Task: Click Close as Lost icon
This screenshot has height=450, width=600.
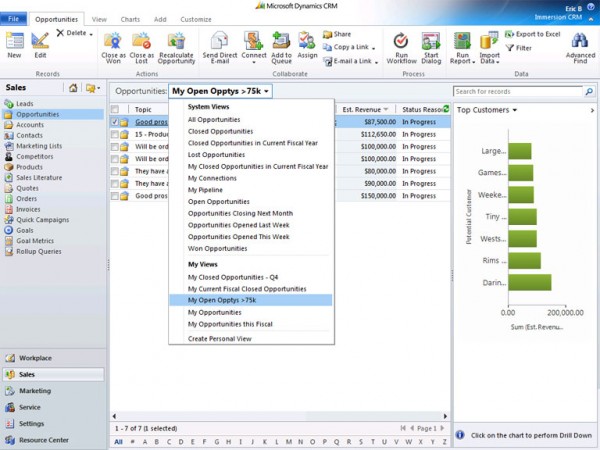Action: coord(141,41)
